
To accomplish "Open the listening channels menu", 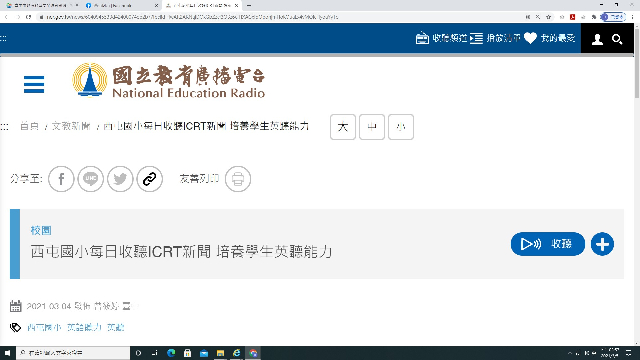I will (441, 38).
